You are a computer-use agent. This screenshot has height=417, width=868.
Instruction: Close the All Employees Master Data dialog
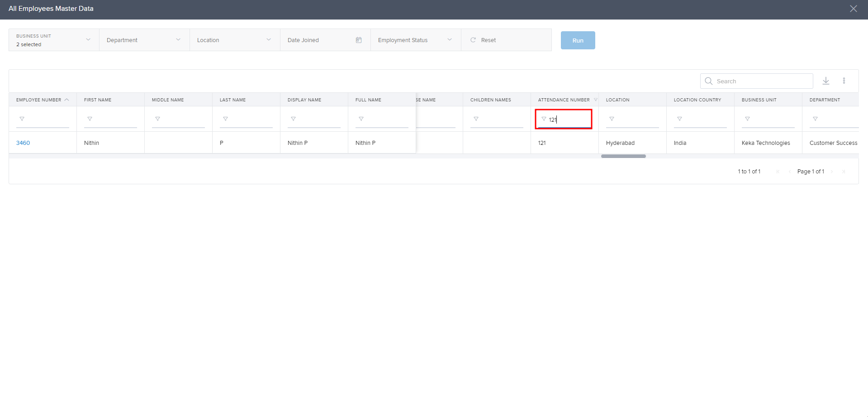click(853, 9)
